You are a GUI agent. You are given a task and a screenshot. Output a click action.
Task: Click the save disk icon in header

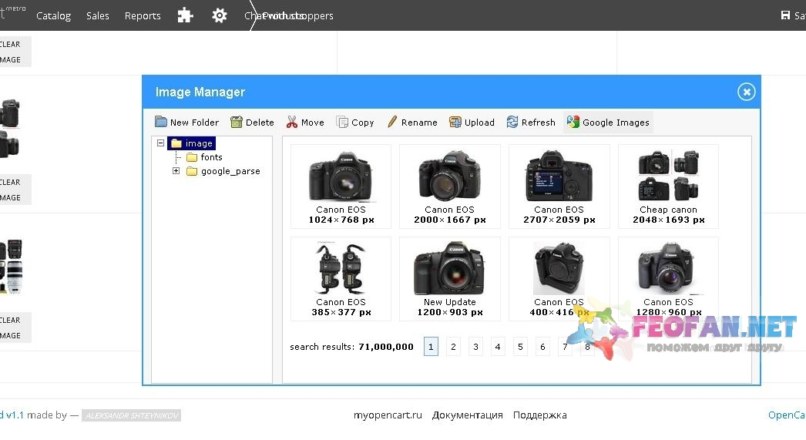pos(785,15)
